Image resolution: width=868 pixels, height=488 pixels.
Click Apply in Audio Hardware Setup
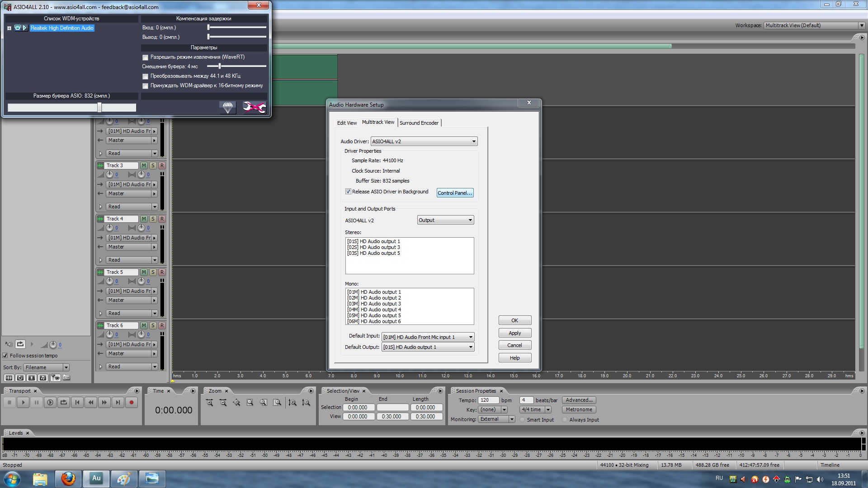click(x=514, y=333)
